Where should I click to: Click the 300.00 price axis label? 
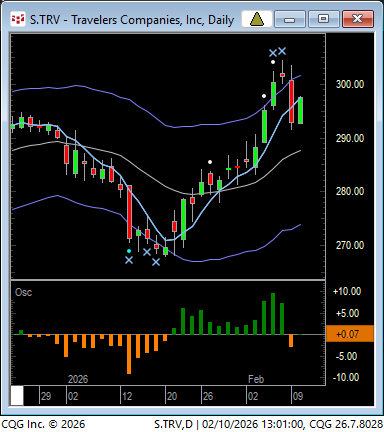click(x=350, y=84)
